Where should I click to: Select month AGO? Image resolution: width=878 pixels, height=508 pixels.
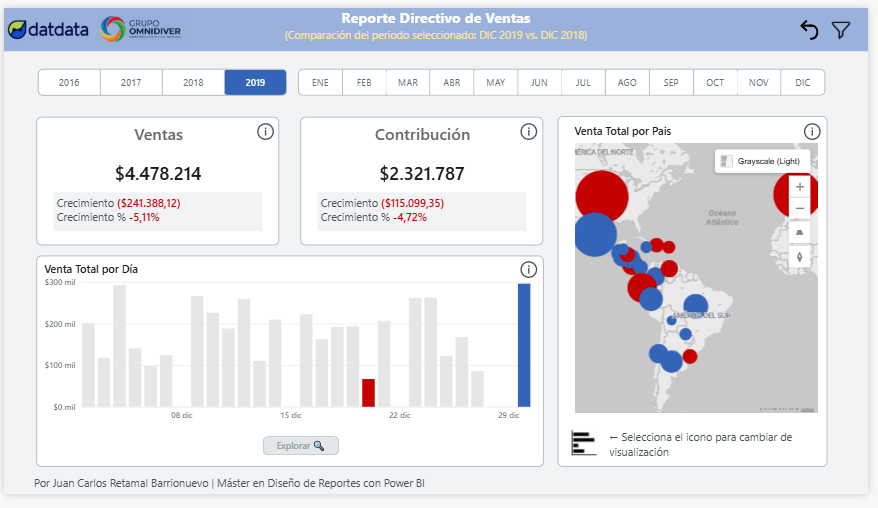(627, 82)
